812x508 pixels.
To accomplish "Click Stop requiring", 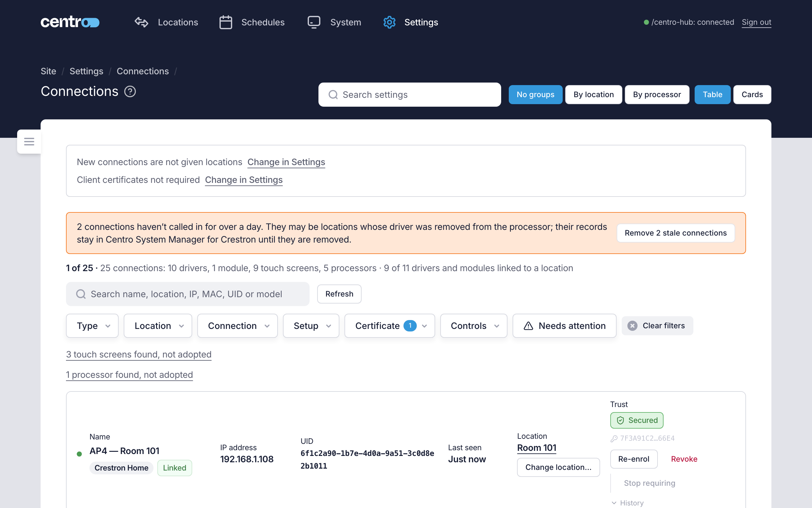I will click(649, 483).
